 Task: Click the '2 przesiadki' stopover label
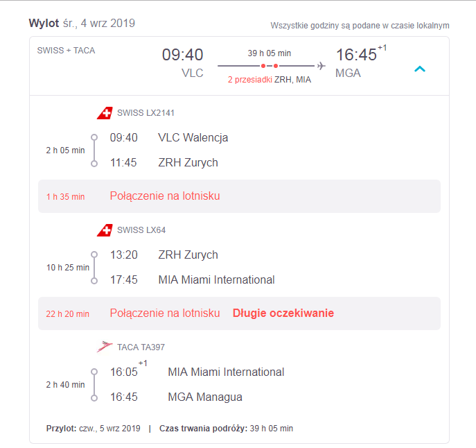click(250, 80)
